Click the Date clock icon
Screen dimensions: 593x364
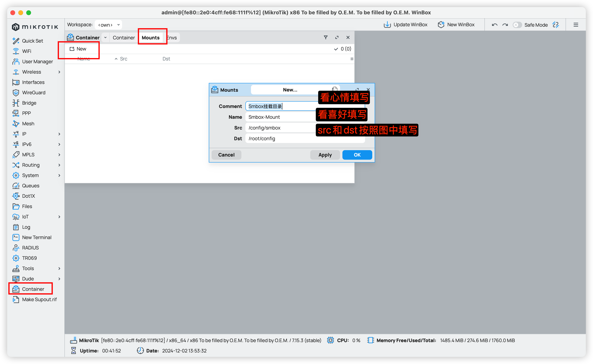coord(140,350)
